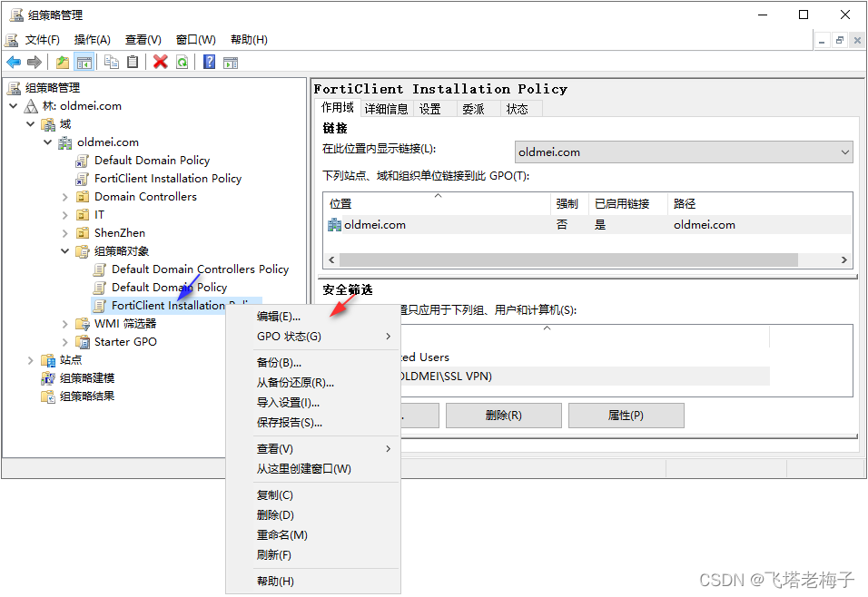Click the Up one level folder icon
Viewport: 868px width, 597px height.
click(x=63, y=62)
